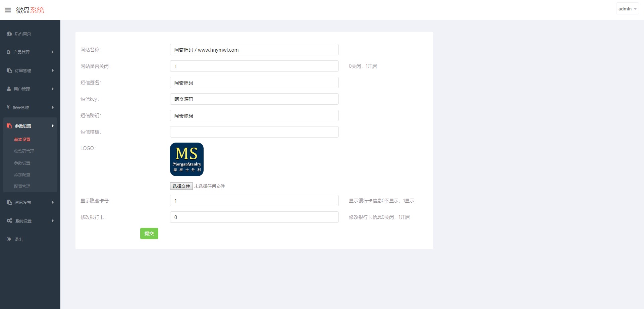Click 选择文件 to upload a logo

(x=181, y=186)
